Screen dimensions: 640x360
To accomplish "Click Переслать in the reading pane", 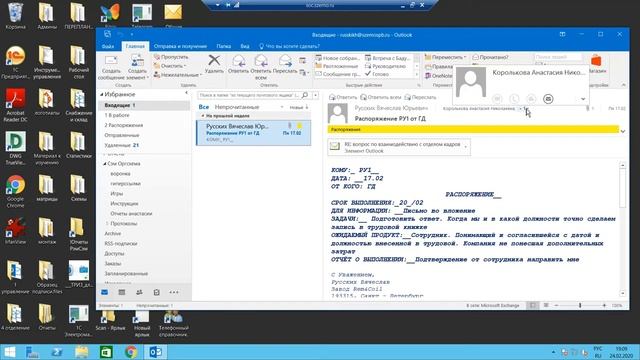I will 420,97.
